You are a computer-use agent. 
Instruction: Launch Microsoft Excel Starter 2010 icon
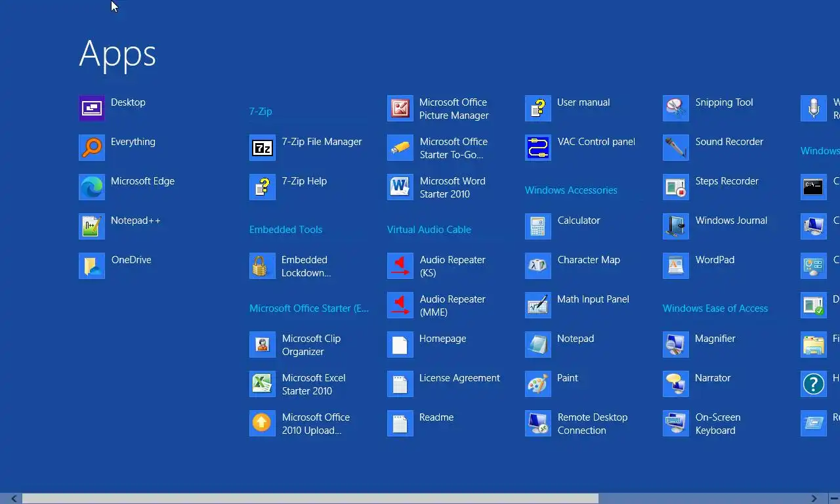coord(262,384)
